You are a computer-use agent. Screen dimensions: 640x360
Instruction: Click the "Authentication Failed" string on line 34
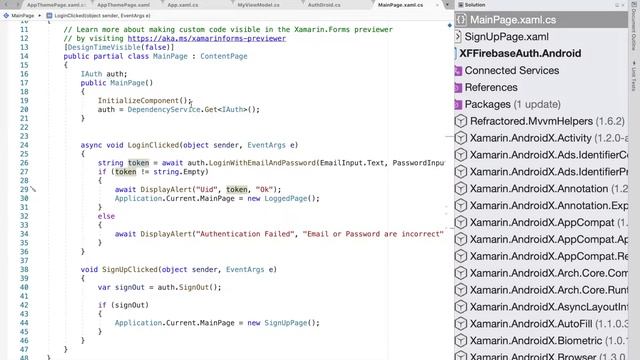[245, 234]
